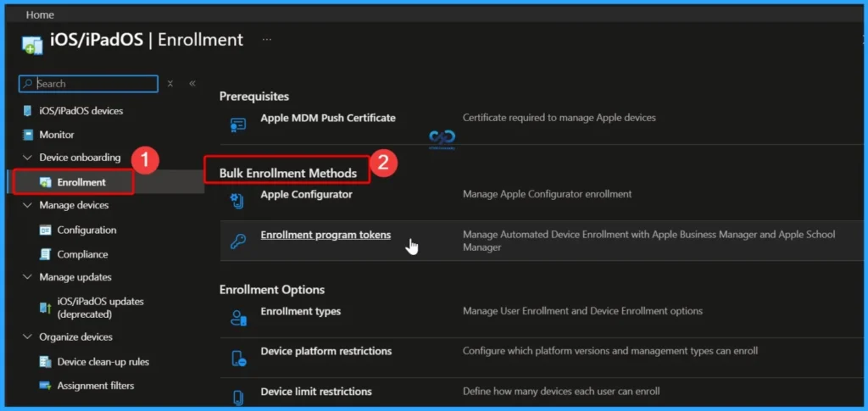
Task: Collapse the Manage updates section
Action: 27,277
